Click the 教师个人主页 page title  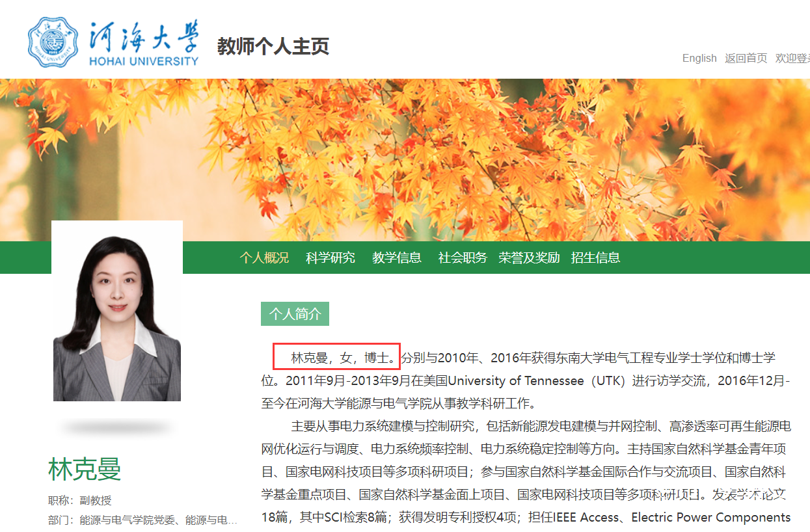click(x=273, y=47)
